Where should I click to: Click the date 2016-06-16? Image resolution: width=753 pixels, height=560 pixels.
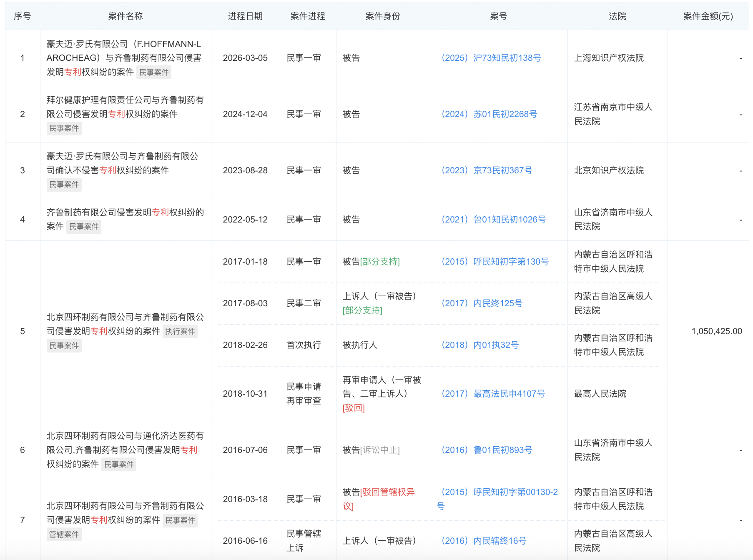point(245,541)
